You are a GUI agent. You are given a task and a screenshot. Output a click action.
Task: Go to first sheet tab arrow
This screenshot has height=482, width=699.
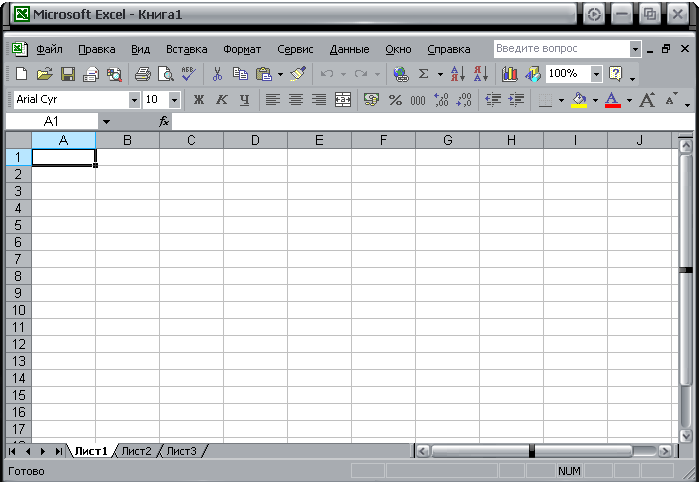click(x=12, y=451)
